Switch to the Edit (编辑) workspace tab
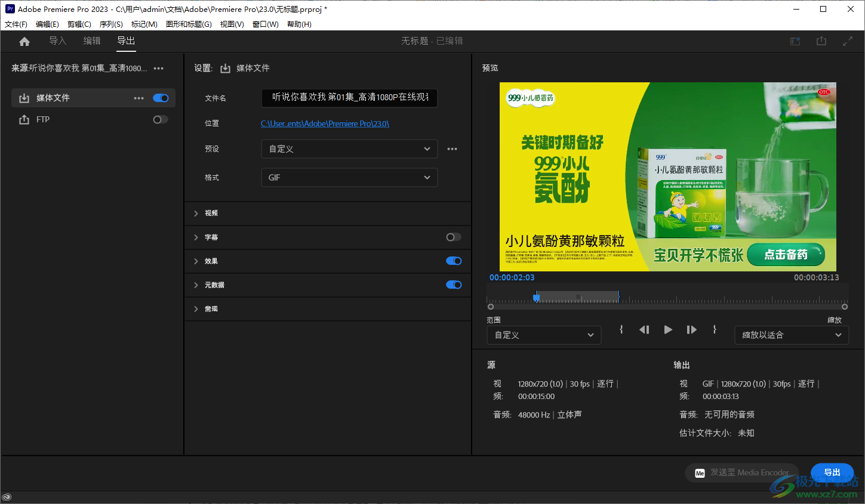 92,41
